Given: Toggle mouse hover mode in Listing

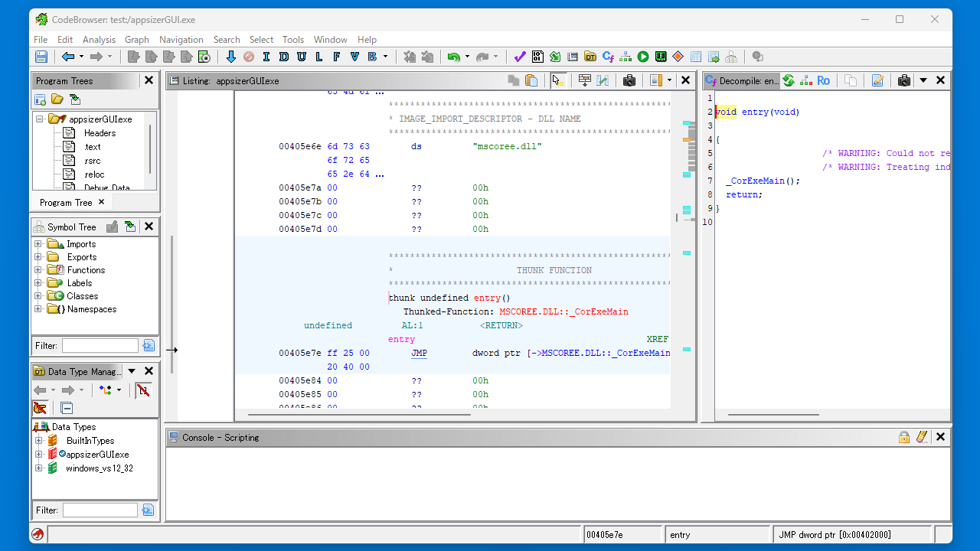Looking at the screenshot, I should [558, 80].
